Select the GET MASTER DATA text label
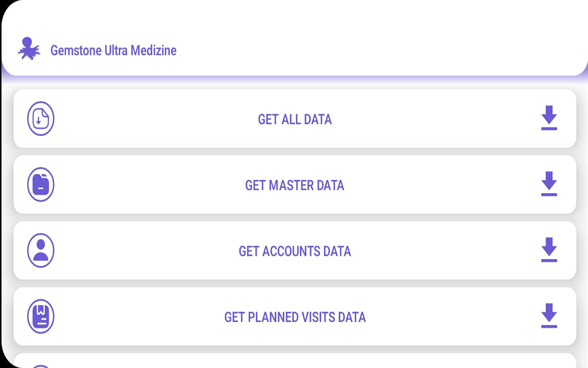 [x=294, y=185]
